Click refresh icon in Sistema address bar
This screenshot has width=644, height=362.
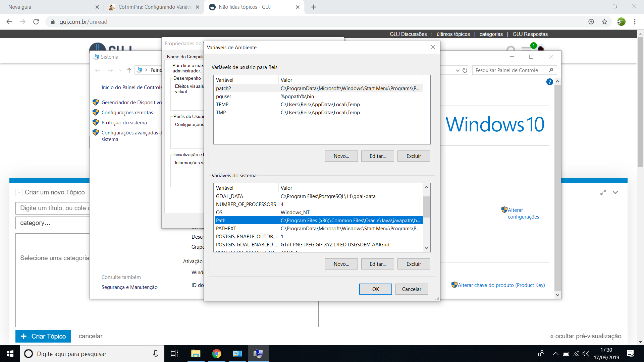(x=465, y=70)
